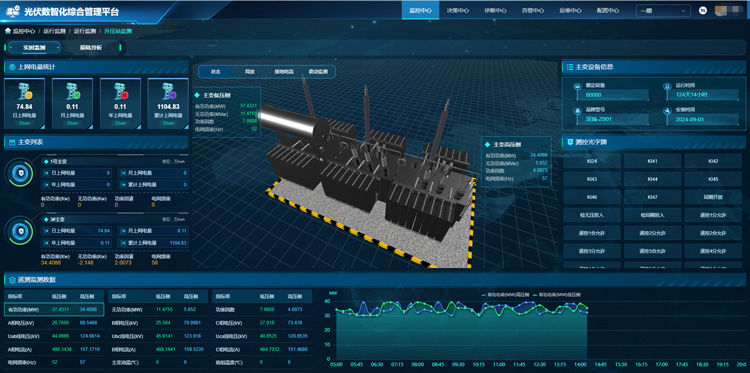750x373 pixels.
Task: Select the tower icon with value 1104.83
Action: pos(168,91)
